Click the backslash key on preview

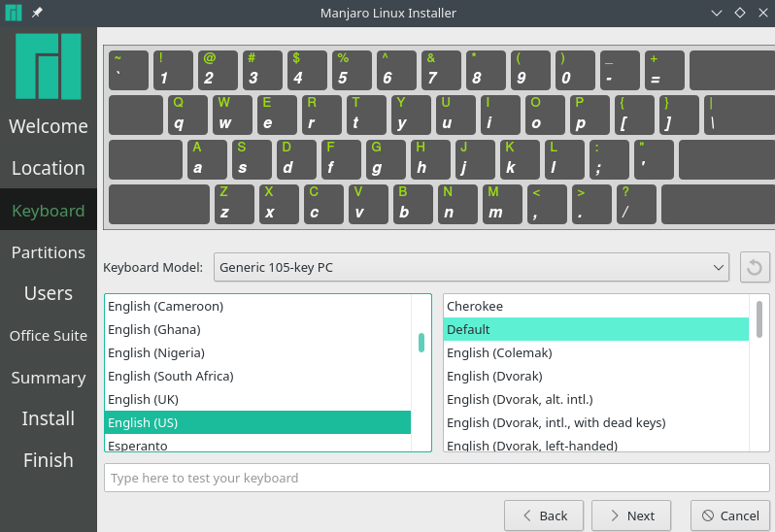739,116
